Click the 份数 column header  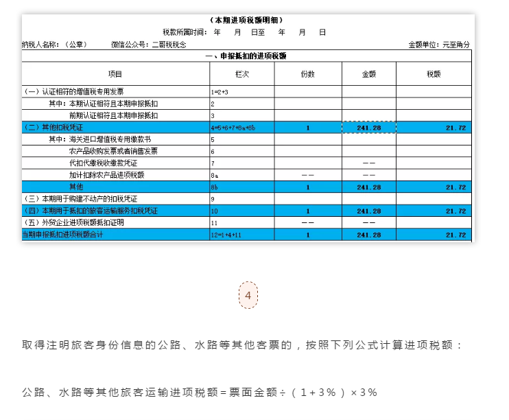click(308, 74)
